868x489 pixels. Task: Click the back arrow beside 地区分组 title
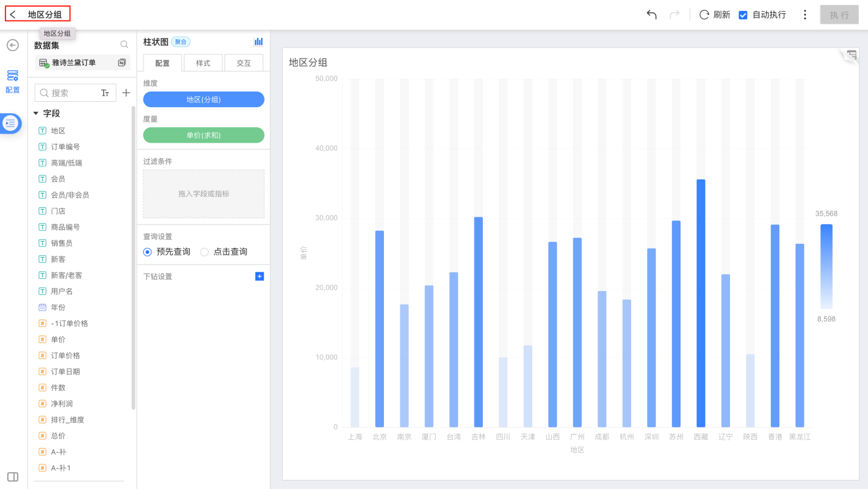tap(13, 14)
